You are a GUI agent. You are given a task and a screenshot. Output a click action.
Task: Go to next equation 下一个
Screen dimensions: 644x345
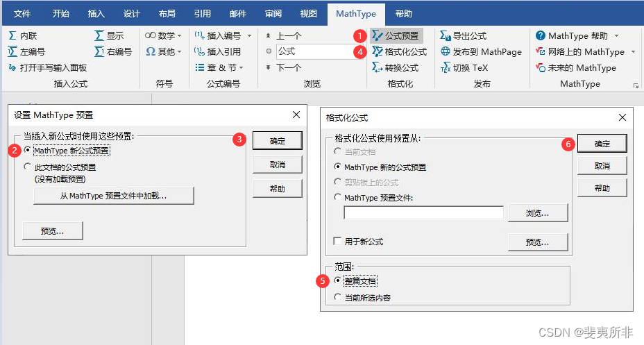click(284, 68)
